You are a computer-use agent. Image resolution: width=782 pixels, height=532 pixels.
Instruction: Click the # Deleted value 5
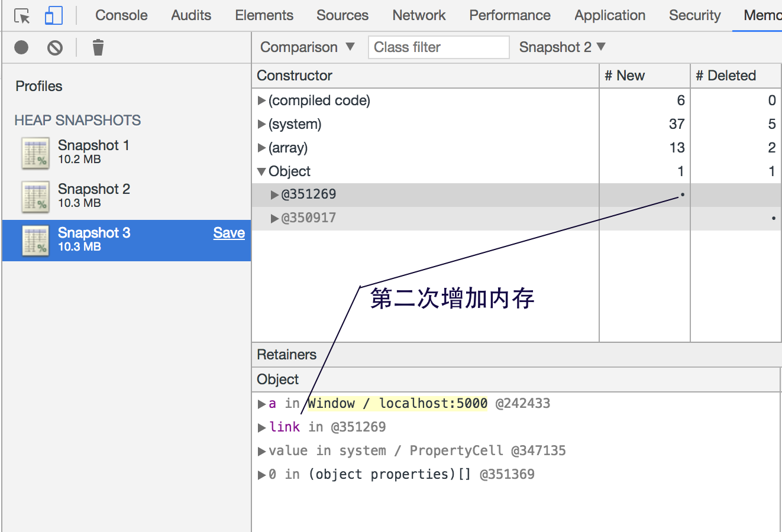(772, 124)
